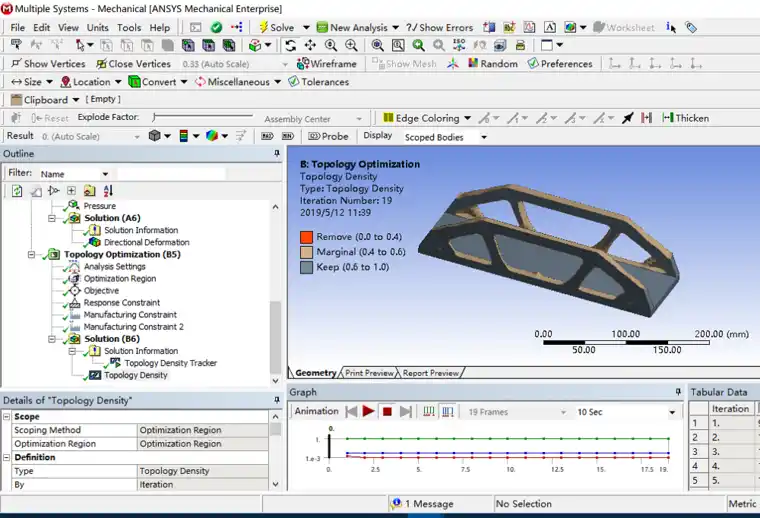This screenshot has height=518, width=760.
Task: Select Directional Deformation in tree
Action: (146, 242)
